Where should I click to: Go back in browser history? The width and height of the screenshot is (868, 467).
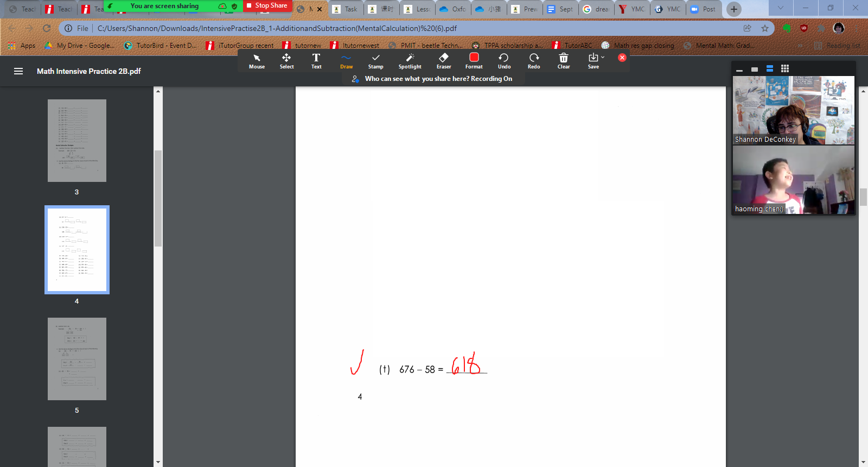[x=12, y=28]
